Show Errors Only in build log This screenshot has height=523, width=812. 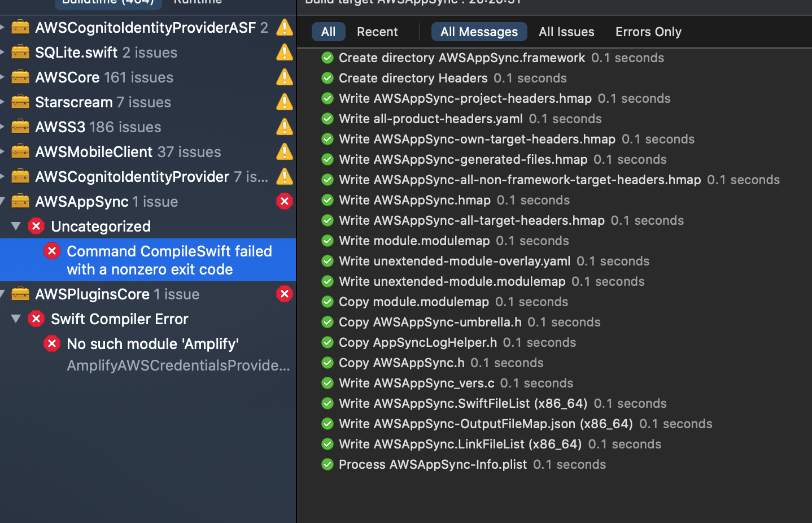click(648, 32)
